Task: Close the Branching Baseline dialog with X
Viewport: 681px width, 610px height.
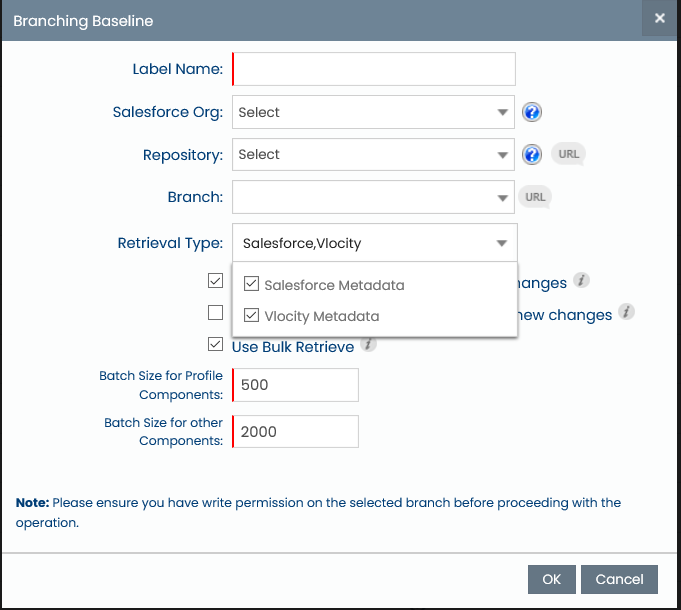Action: [x=660, y=19]
